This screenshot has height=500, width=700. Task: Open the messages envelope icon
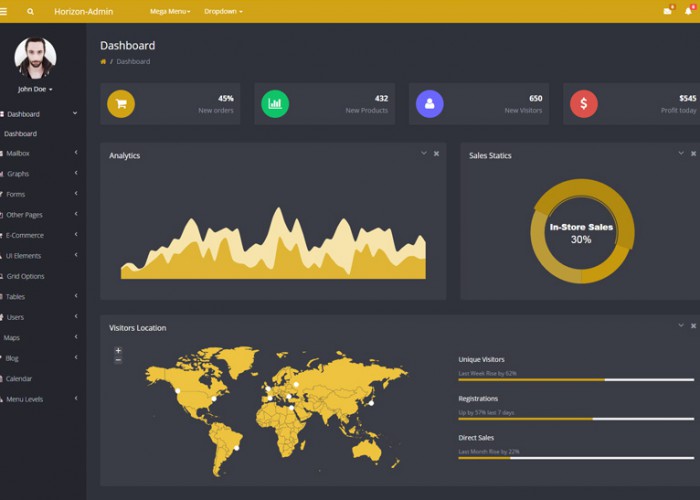[668, 11]
